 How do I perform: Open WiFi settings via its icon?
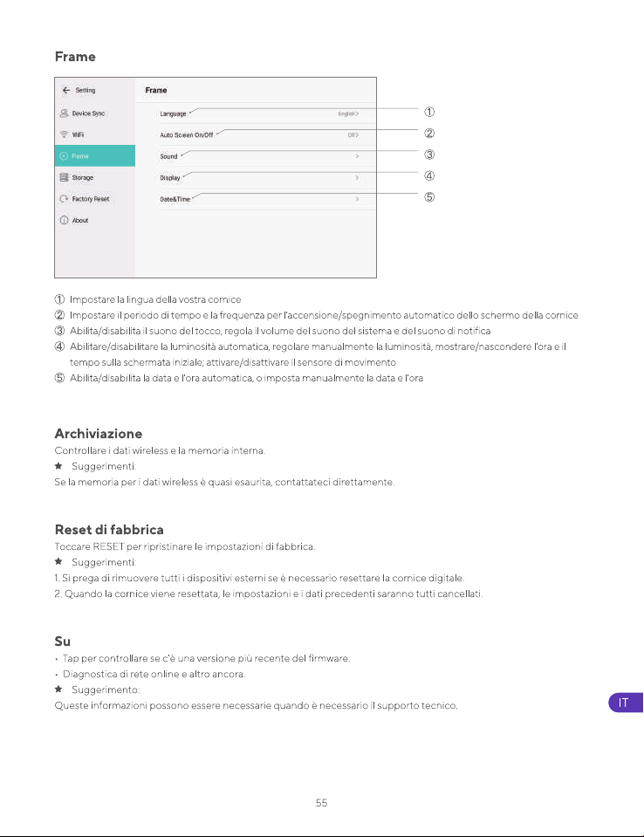tap(64, 134)
